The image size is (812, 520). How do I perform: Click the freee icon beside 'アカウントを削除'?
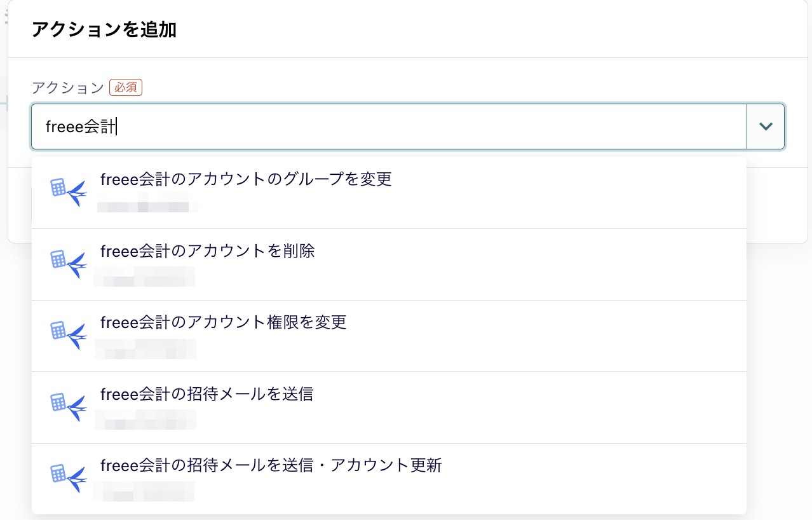pyautogui.click(x=68, y=264)
